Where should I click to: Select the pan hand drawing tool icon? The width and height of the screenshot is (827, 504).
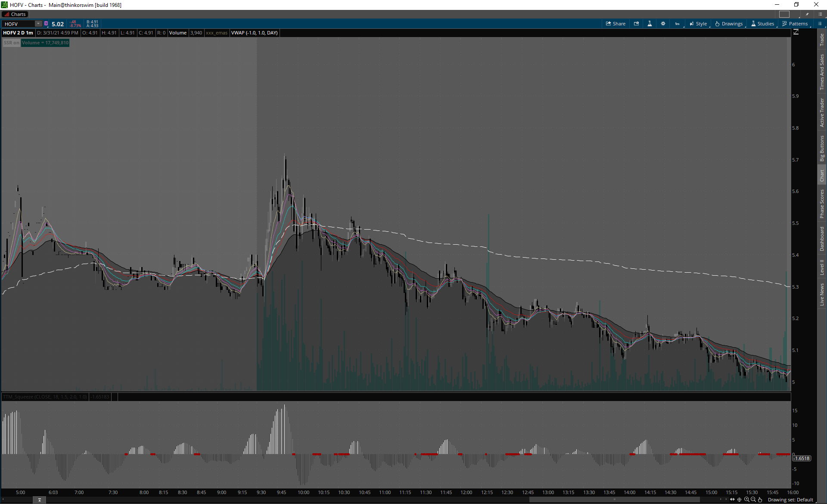pyautogui.click(x=760, y=500)
